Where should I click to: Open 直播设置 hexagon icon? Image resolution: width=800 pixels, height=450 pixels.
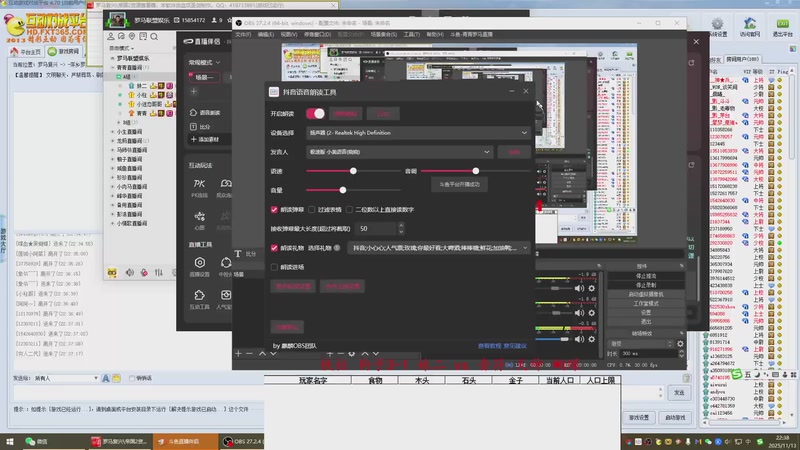click(199, 262)
